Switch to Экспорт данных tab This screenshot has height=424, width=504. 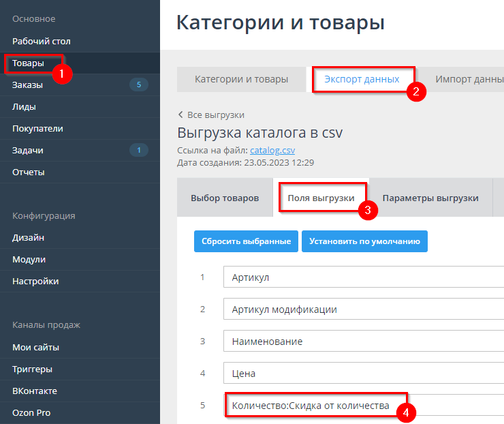[362, 79]
